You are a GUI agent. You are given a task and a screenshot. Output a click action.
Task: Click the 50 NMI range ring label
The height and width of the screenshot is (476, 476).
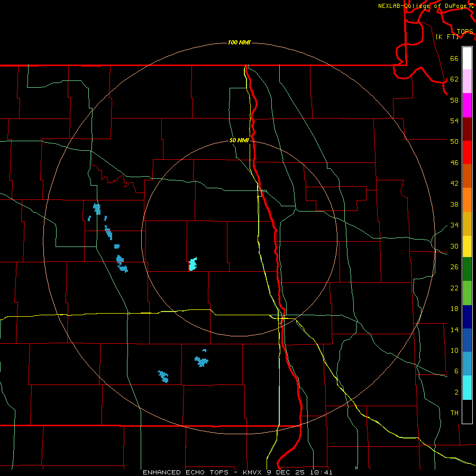point(239,140)
